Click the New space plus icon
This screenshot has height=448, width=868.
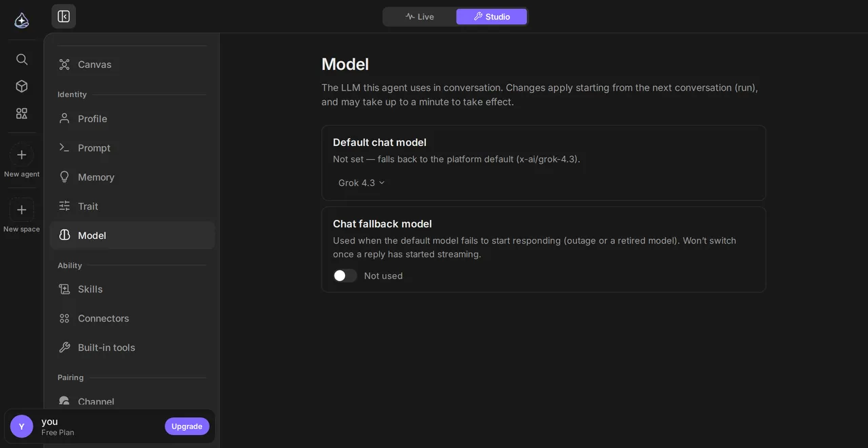[x=22, y=210]
